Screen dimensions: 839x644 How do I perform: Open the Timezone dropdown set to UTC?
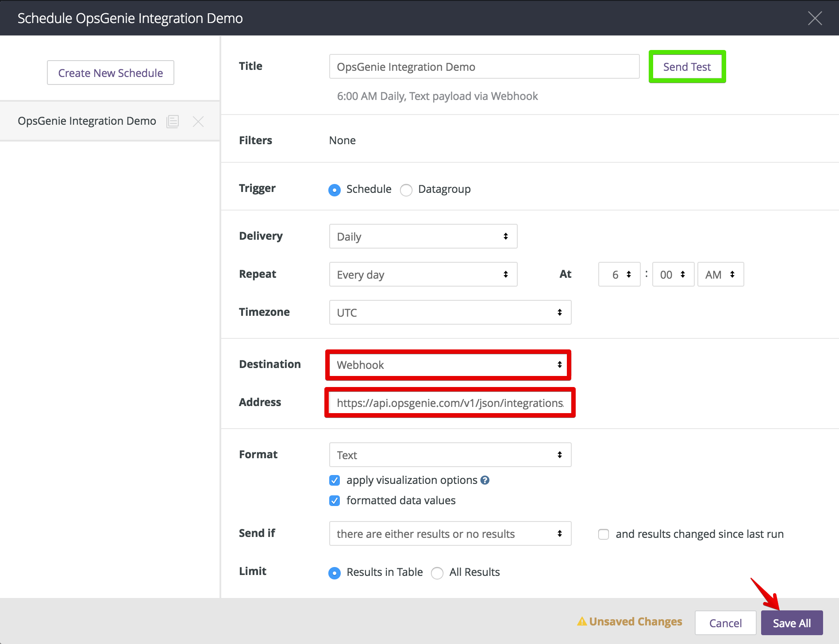click(450, 312)
